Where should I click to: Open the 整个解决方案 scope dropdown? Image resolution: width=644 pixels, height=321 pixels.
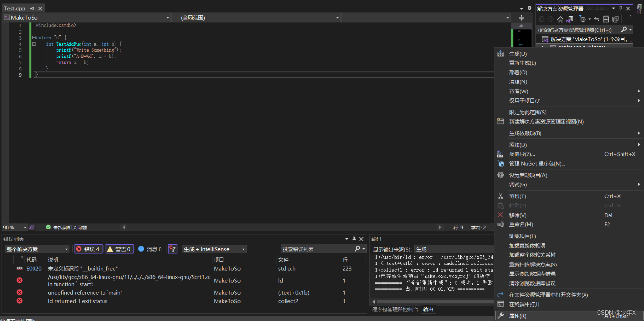click(37, 249)
